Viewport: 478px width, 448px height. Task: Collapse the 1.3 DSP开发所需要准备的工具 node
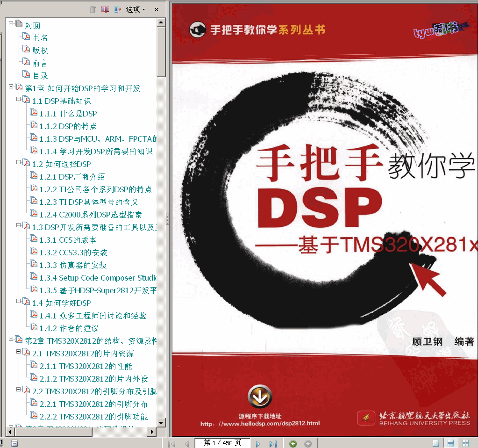tap(18, 225)
